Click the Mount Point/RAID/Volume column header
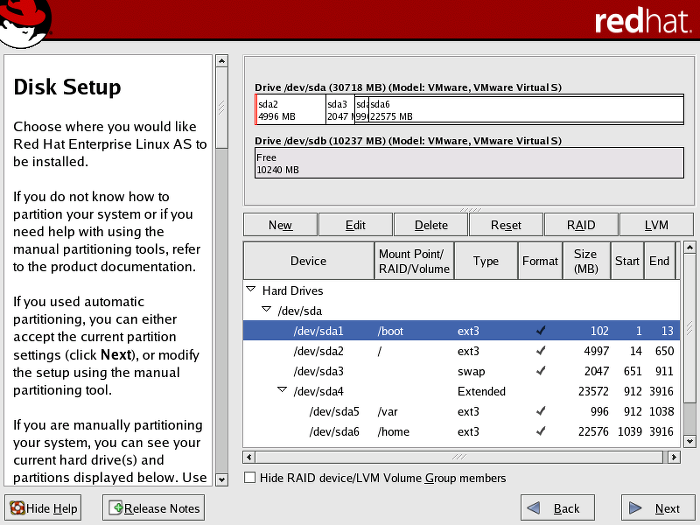The width and height of the screenshot is (700, 525). 414,261
